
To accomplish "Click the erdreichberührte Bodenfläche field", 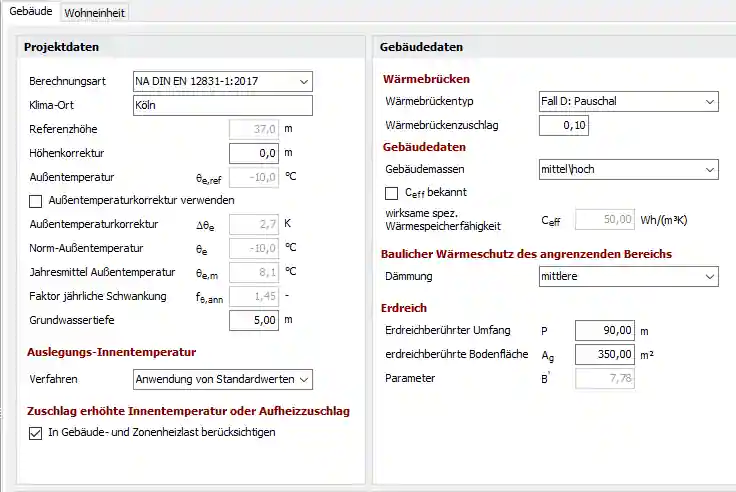I will [605, 354].
